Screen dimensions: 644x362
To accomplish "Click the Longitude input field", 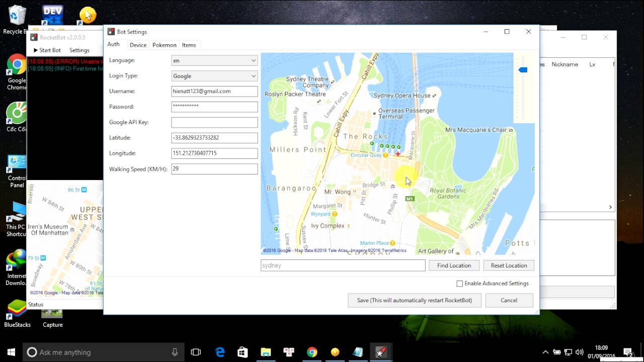I will [214, 153].
